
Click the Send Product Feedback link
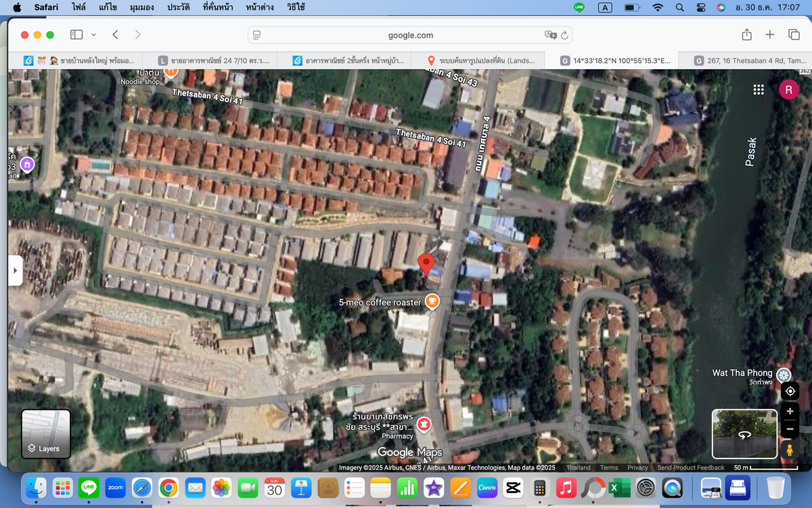pyautogui.click(x=690, y=467)
